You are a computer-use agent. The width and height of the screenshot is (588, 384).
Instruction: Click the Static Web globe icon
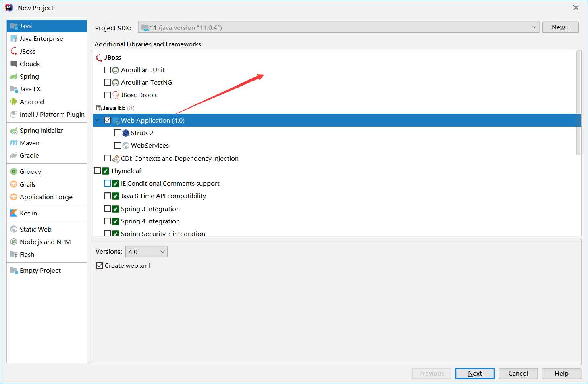tap(14, 230)
